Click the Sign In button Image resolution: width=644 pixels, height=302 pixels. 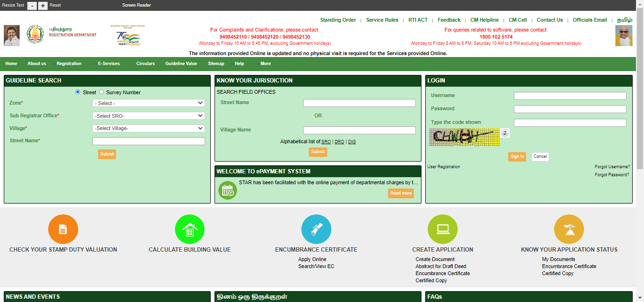click(x=517, y=156)
